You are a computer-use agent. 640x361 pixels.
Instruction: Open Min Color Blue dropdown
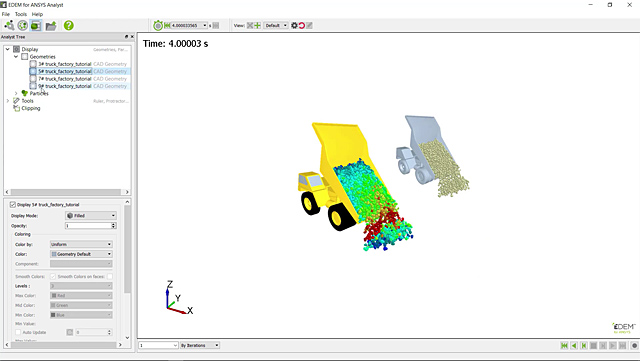point(81,315)
